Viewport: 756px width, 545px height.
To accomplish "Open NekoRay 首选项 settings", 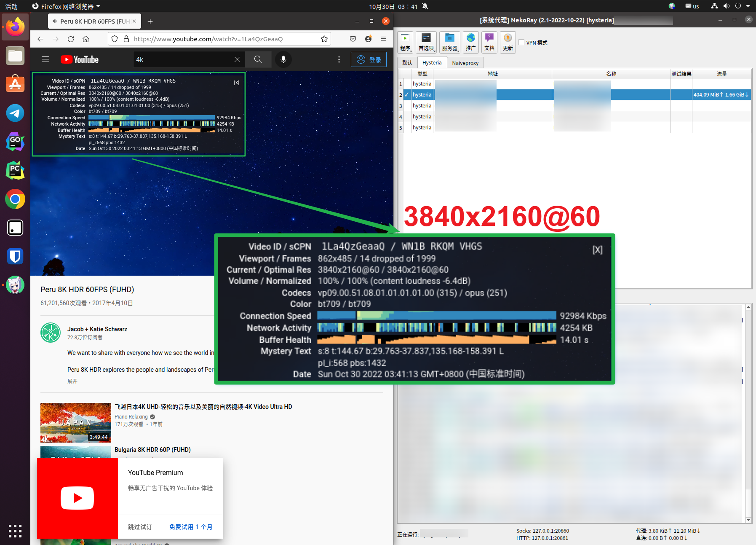I will 426,42.
